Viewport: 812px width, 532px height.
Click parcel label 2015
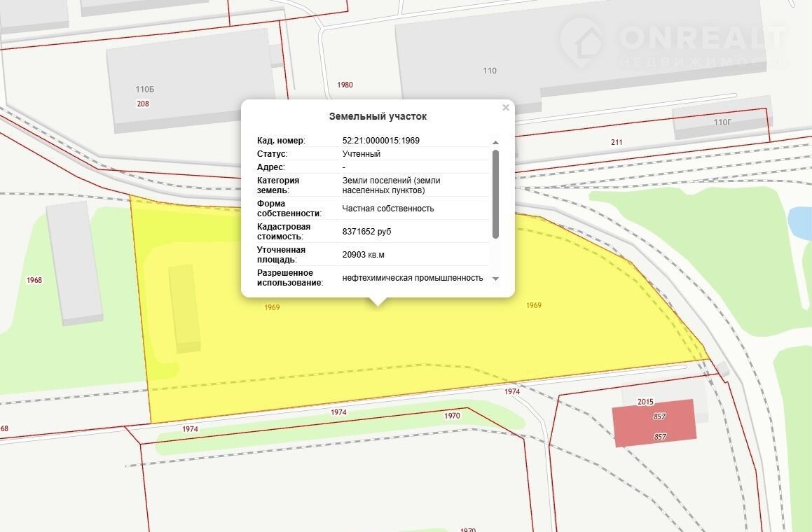point(645,402)
